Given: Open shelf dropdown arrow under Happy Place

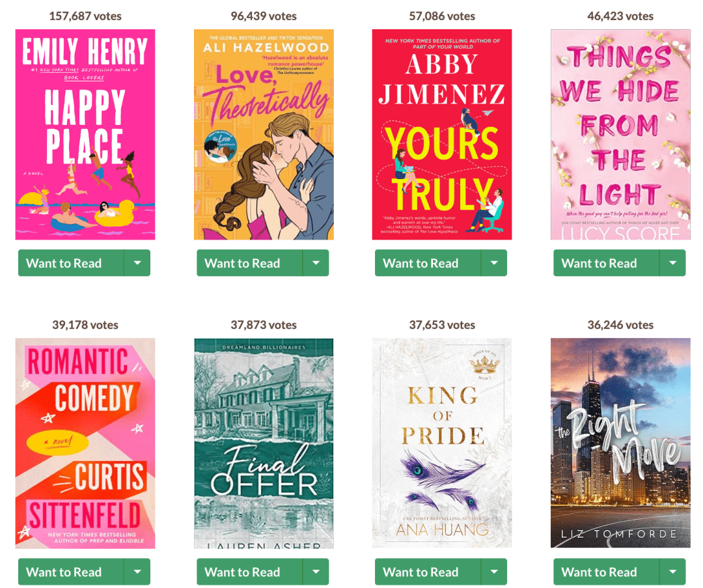Looking at the screenshot, I should tap(137, 263).
